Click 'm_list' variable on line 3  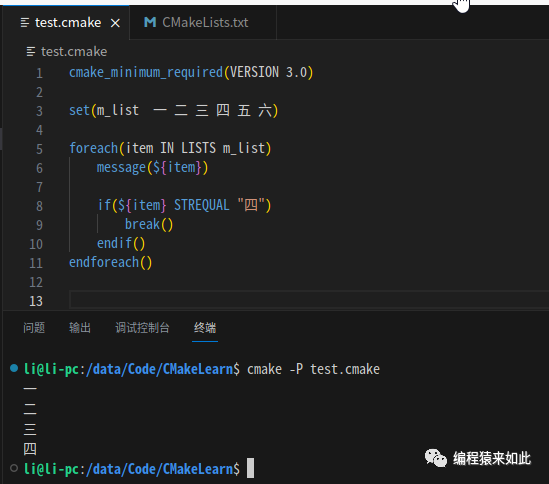pyautogui.click(x=118, y=110)
